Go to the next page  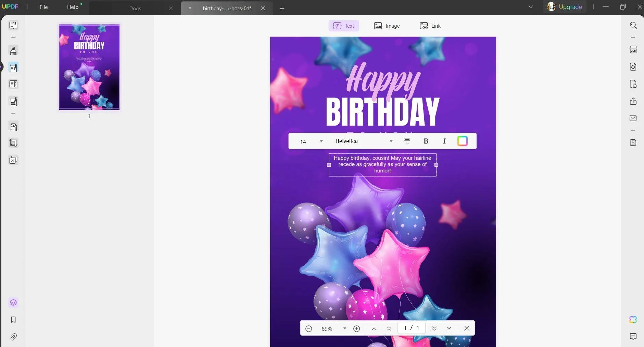[x=434, y=329]
